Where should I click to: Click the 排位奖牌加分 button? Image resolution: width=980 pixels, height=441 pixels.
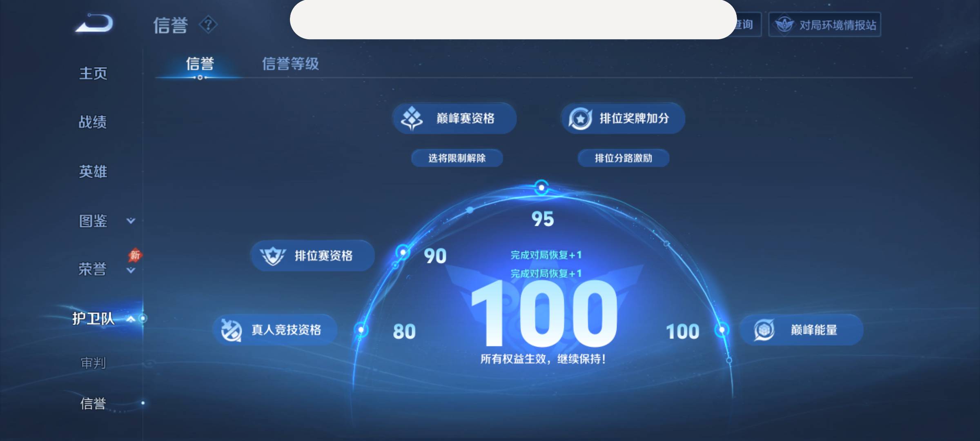pyautogui.click(x=623, y=118)
